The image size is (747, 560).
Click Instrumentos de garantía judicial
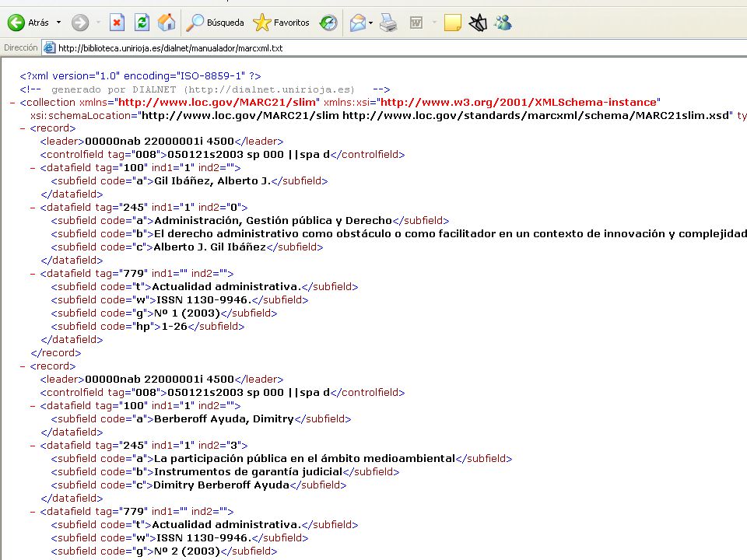click(x=248, y=472)
